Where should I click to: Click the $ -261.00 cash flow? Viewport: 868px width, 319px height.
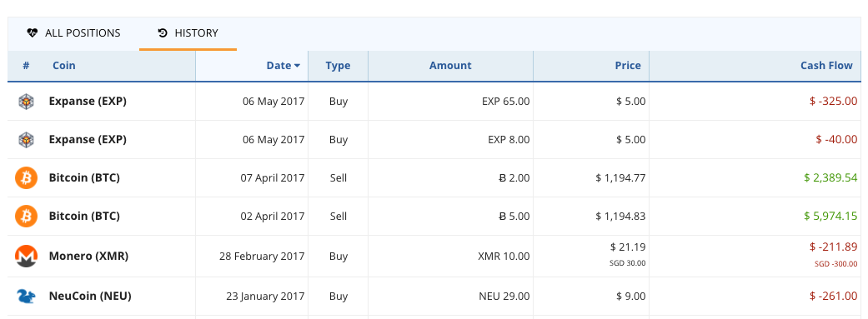click(x=834, y=297)
